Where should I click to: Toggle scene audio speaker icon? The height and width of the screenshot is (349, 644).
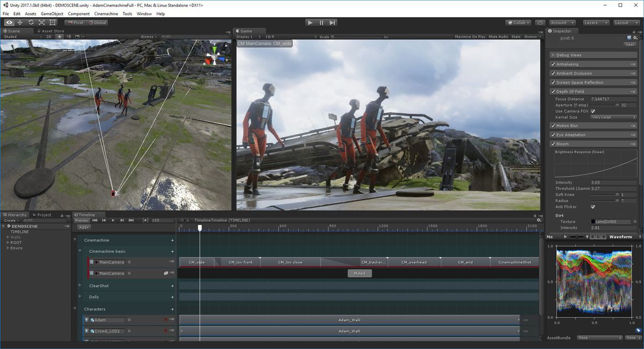pyautogui.click(x=68, y=37)
